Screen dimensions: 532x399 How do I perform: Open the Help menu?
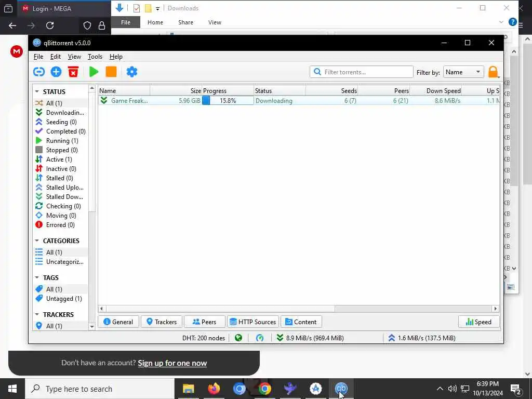[x=116, y=57]
